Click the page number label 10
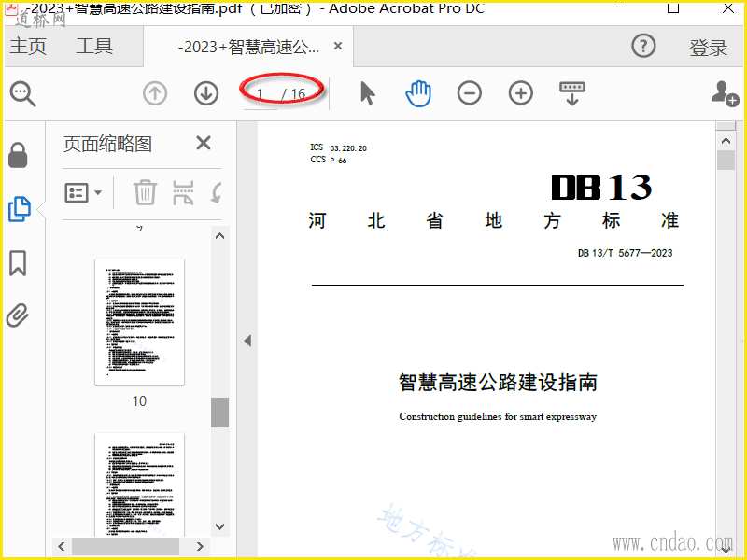 click(x=139, y=401)
